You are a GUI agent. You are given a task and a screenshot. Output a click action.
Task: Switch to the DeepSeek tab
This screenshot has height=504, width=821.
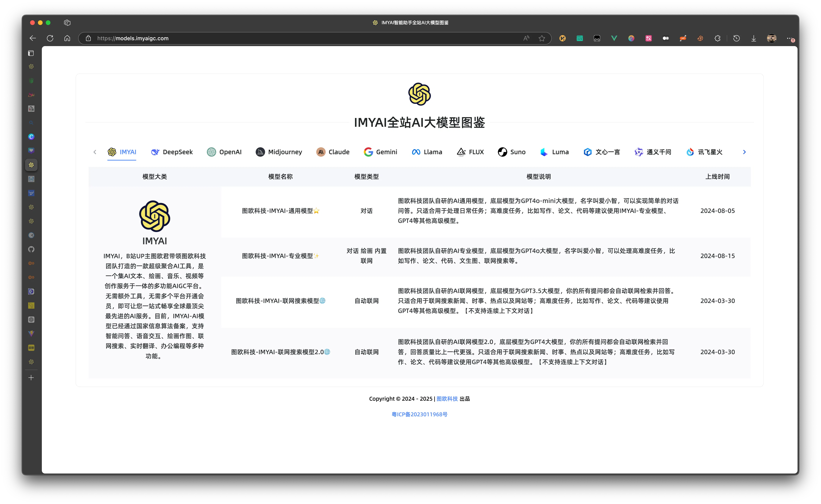click(x=172, y=152)
